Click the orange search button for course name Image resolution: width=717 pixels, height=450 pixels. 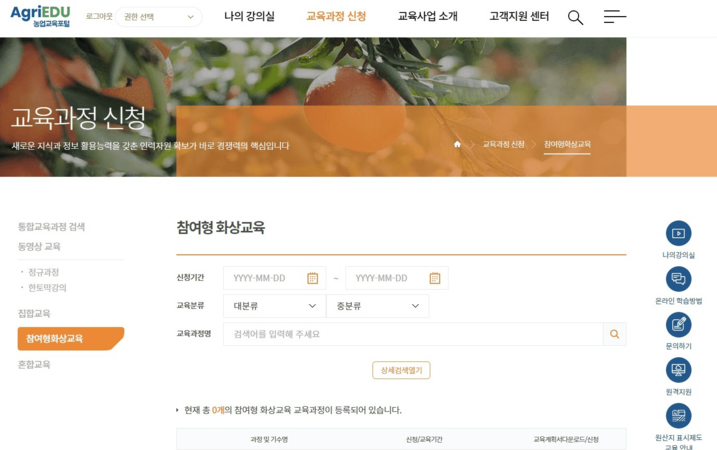pyautogui.click(x=615, y=334)
